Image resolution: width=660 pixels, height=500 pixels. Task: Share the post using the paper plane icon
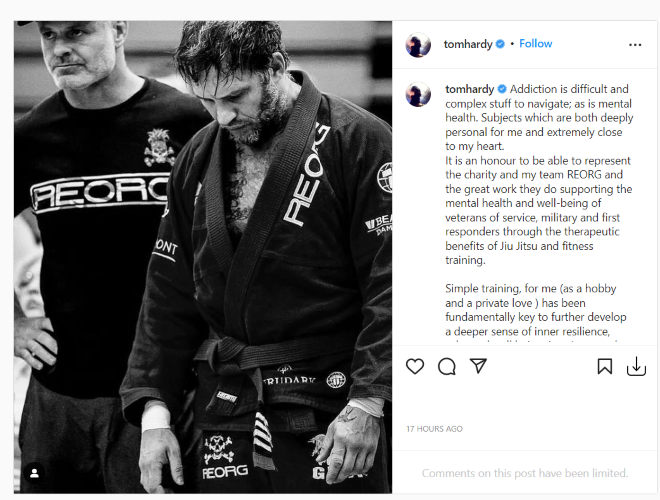click(x=478, y=366)
